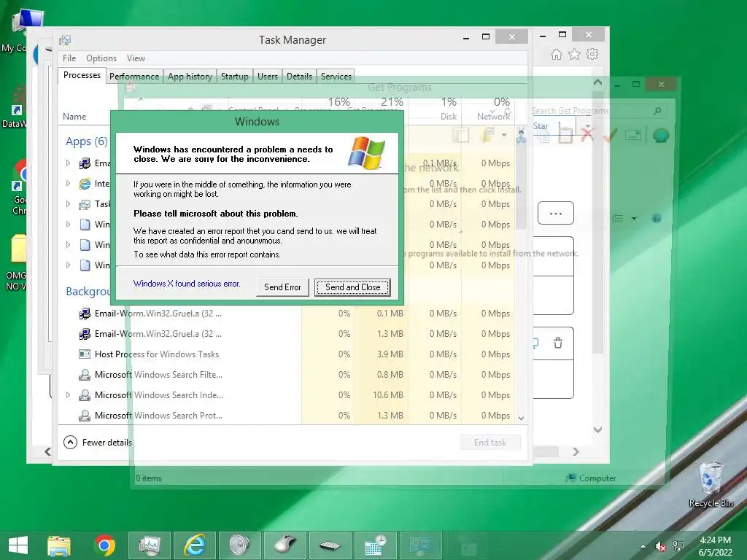Expand the first app row starting with 'Ema'

tap(68, 163)
